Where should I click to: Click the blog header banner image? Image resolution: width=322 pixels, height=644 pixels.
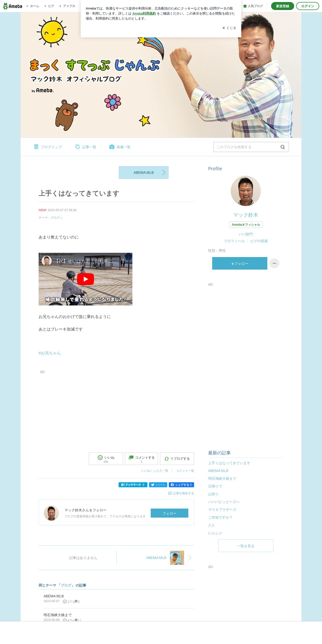[x=161, y=75]
